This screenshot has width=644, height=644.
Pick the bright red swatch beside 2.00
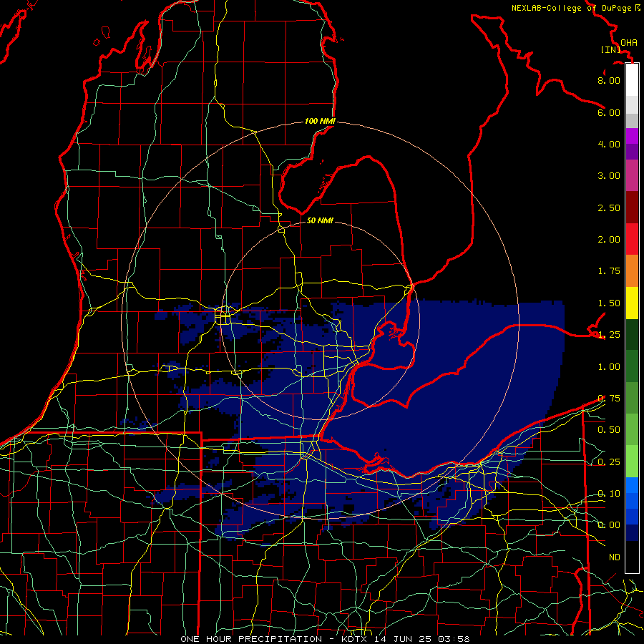pos(632,239)
